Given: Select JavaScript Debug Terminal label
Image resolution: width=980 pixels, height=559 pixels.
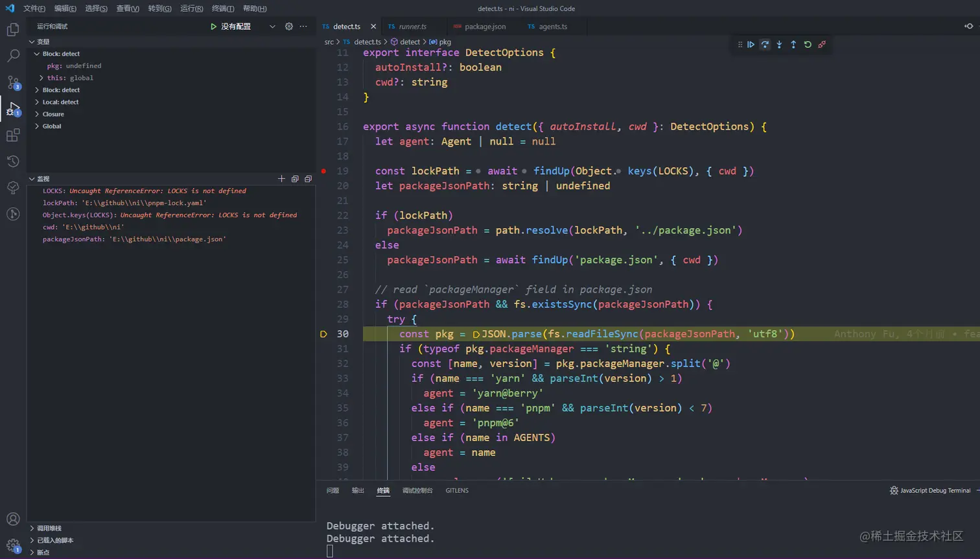Looking at the screenshot, I should click(935, 491).
